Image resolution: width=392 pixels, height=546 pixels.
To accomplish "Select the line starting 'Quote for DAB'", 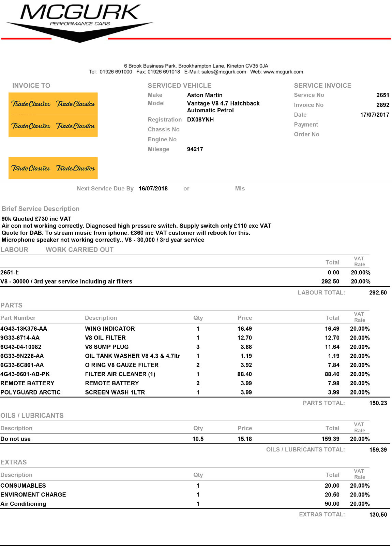I will [126, 233].
